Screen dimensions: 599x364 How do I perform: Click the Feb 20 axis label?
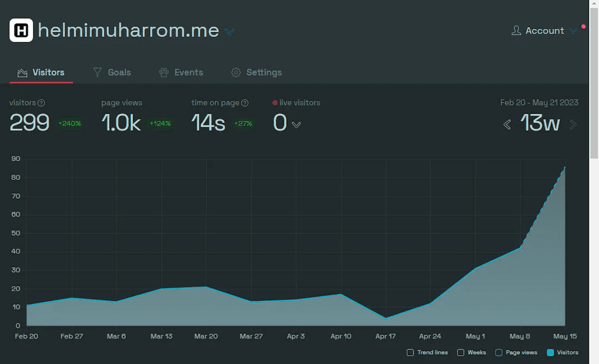pyautogui.click(x=27, y=336)
